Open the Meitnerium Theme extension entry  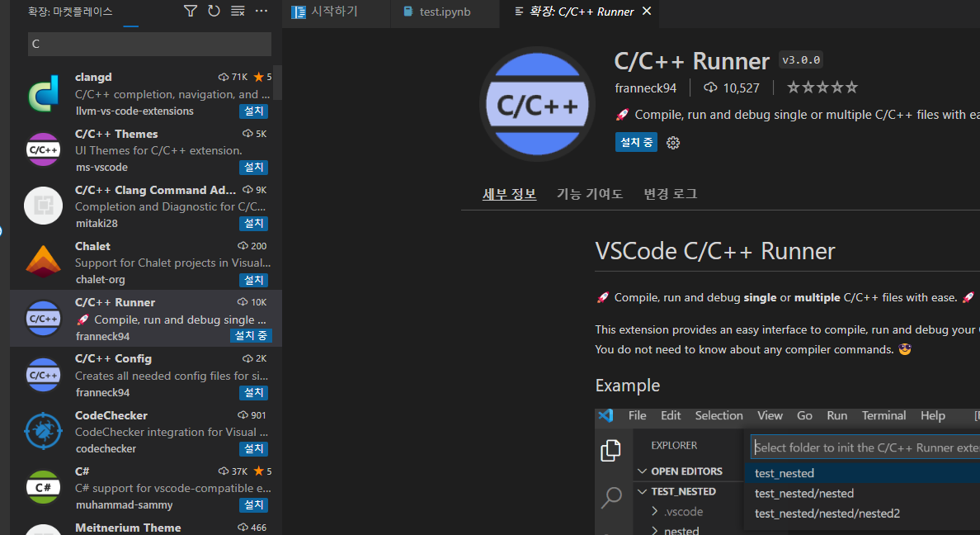(146, 528)
